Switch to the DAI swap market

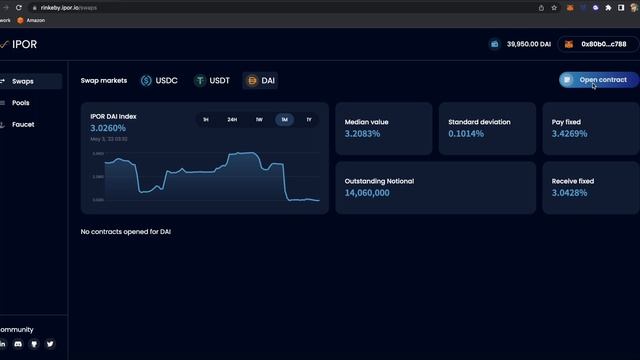pos(260,81)
